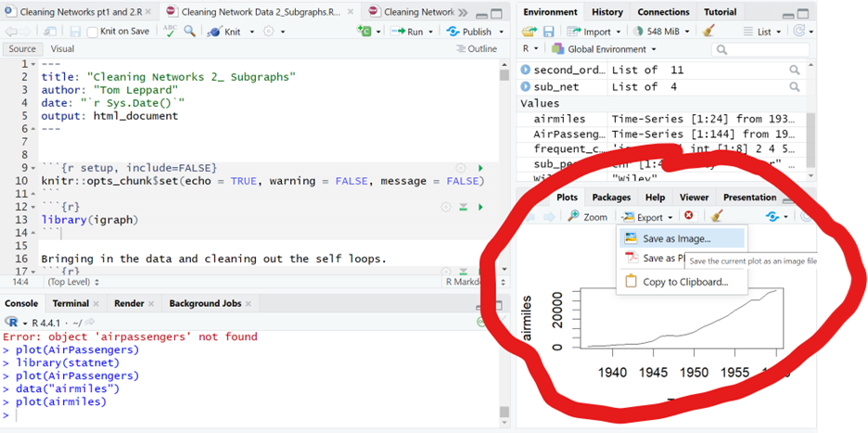Viewport: 868px width, 433px height.
Task: Click the Knit button label
Action: point(233,32)
